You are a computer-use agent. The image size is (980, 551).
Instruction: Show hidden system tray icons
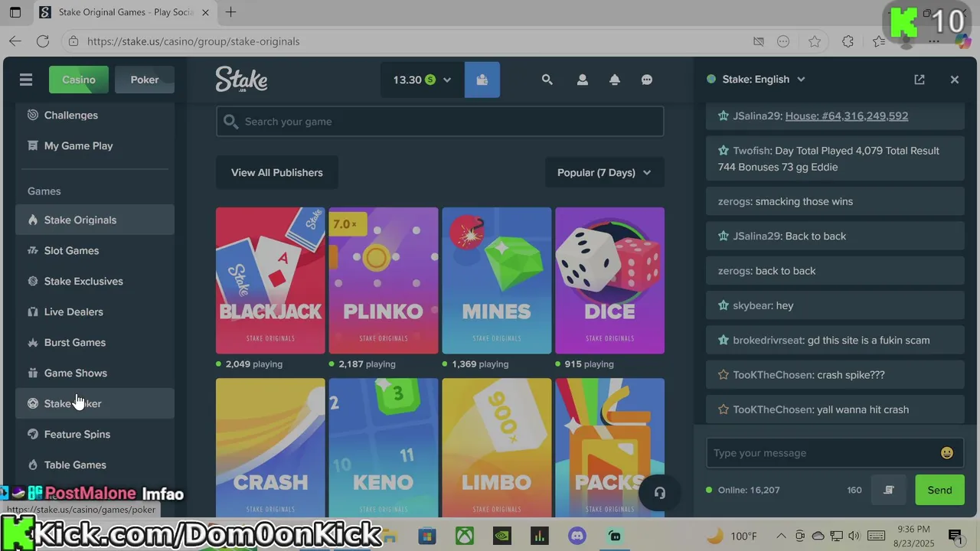click(781, 536)
